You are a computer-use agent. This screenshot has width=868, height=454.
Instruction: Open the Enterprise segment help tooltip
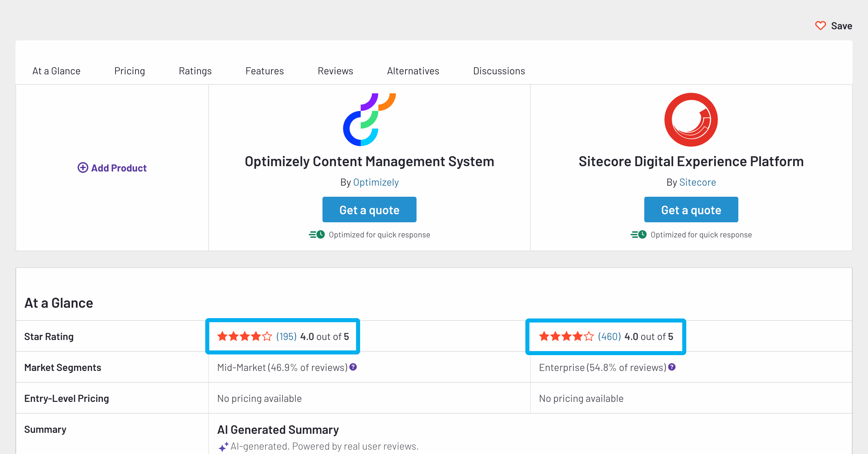click(x=671, y=368)
